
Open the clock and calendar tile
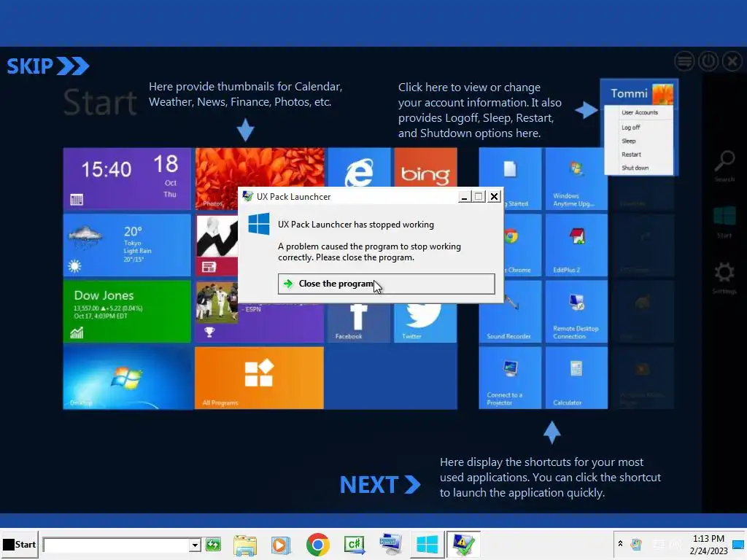127,179
